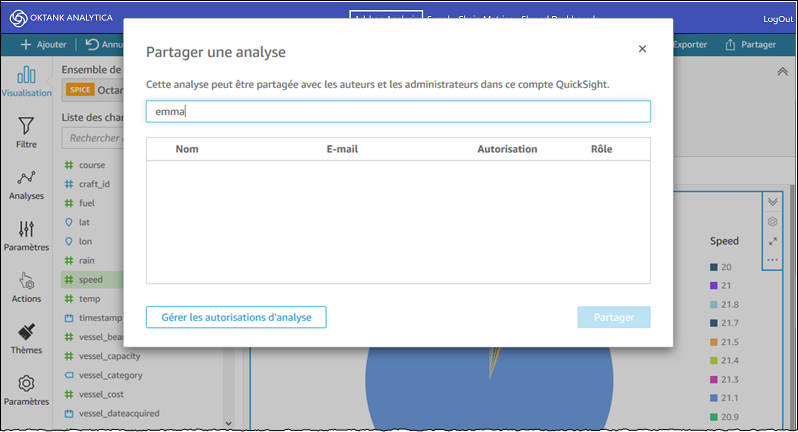Open the Visualisation panel in sidebar
The width and height of the screenshot is (798, 432).
click(x=26, y=81)
